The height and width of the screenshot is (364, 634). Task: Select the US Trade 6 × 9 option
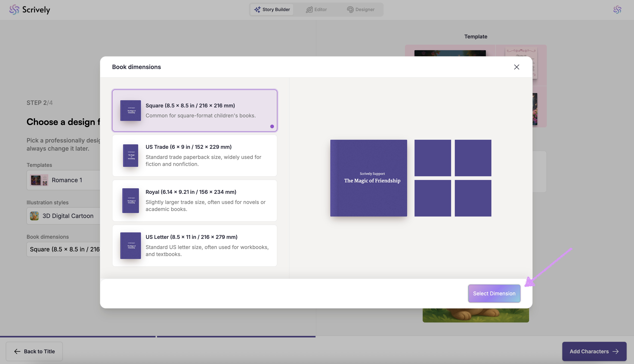[195, 155]
